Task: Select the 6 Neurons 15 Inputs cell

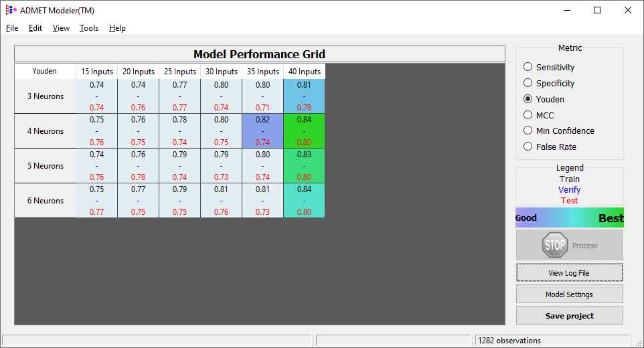Action: click(x=96, y=201)
